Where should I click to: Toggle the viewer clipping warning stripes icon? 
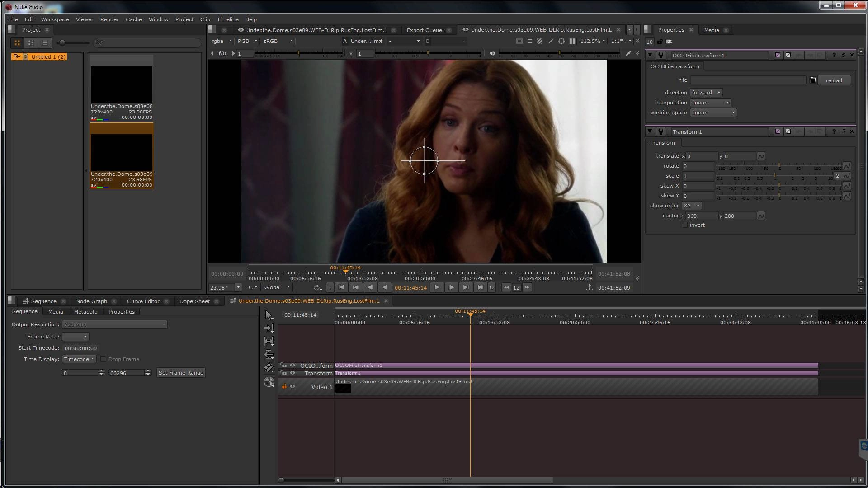(539, 41)
